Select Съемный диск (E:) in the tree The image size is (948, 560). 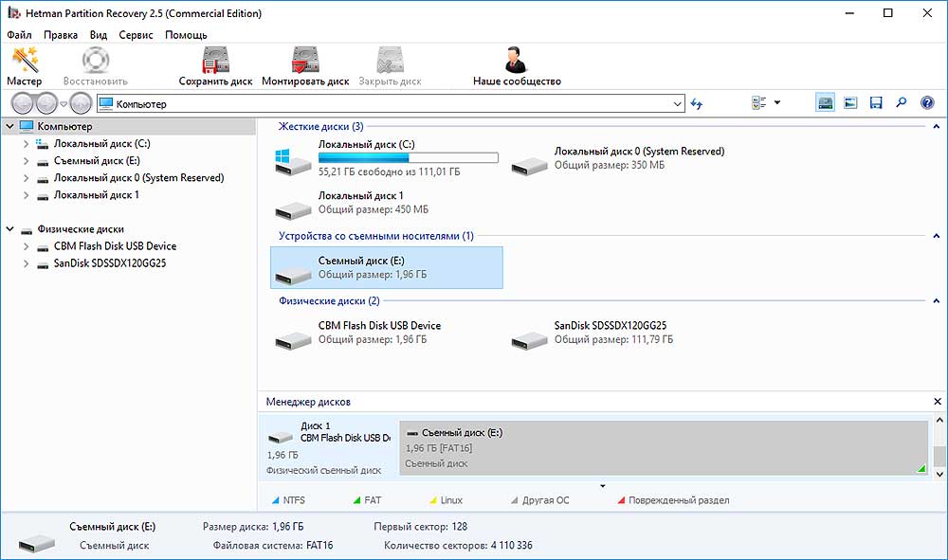(x=97, y=161)
